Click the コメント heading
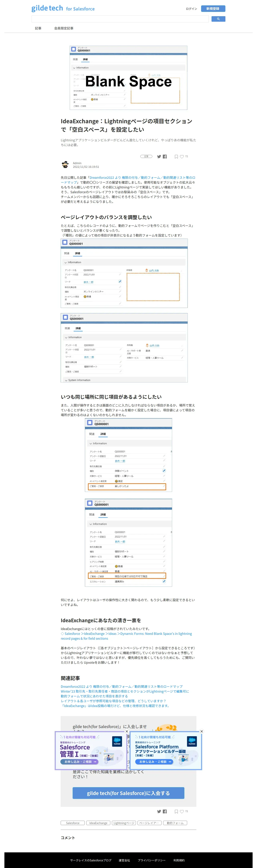The height and width of the screenshot is (868, 257). point(68,838)
